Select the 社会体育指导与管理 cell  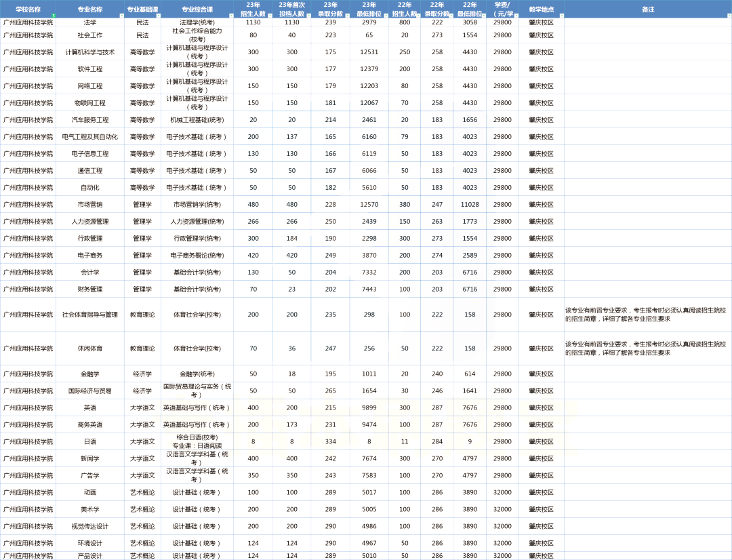tap(90, 315)
